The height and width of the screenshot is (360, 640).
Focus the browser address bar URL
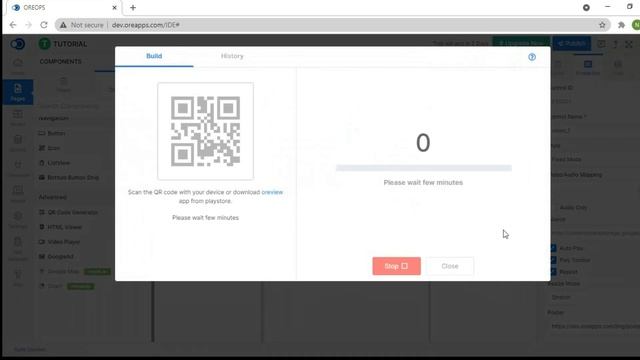[x=146, y=25]
